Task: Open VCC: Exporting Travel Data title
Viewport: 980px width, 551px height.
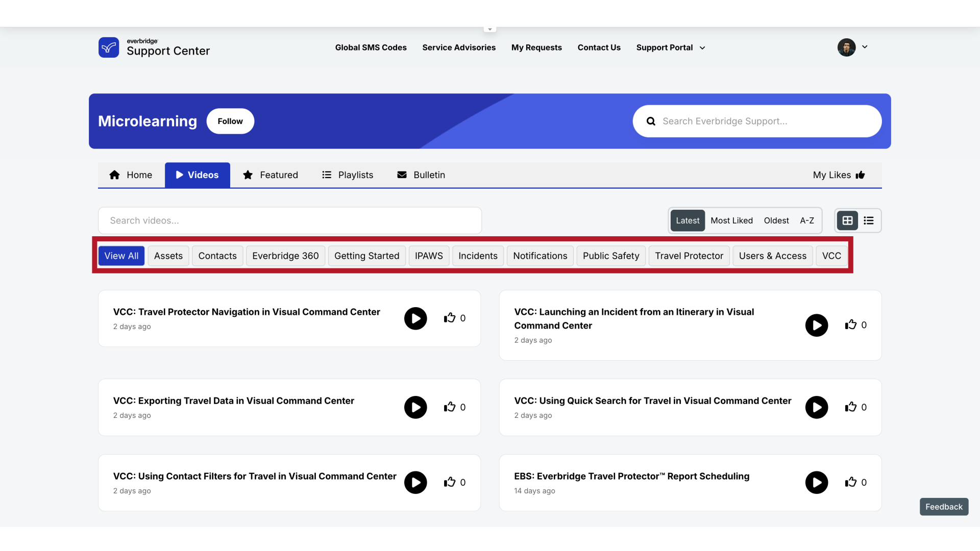Action: click(x=234, y=401)
